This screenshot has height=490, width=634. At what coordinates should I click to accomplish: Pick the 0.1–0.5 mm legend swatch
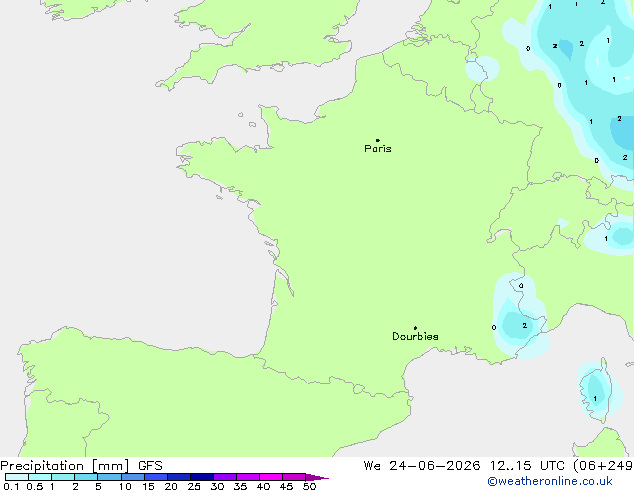(x=17, y=477)
